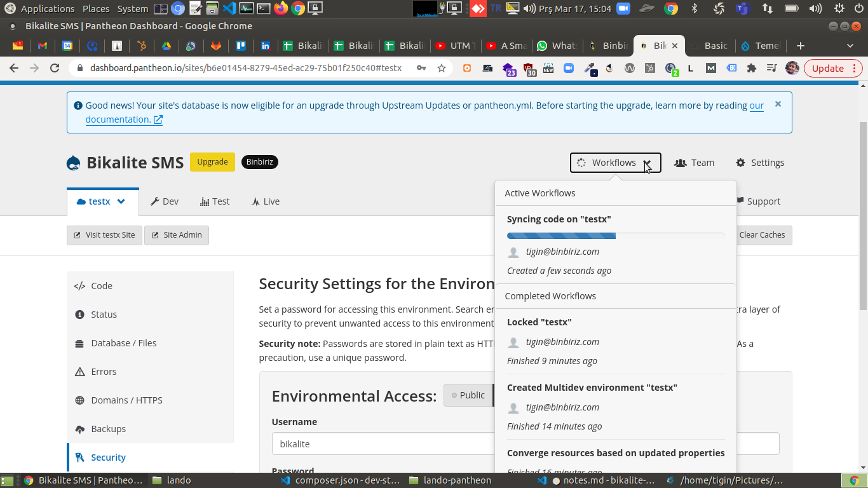
Task: Switch to the Dev environment tab
Action: pyautogui.click(x=165, y=201)
